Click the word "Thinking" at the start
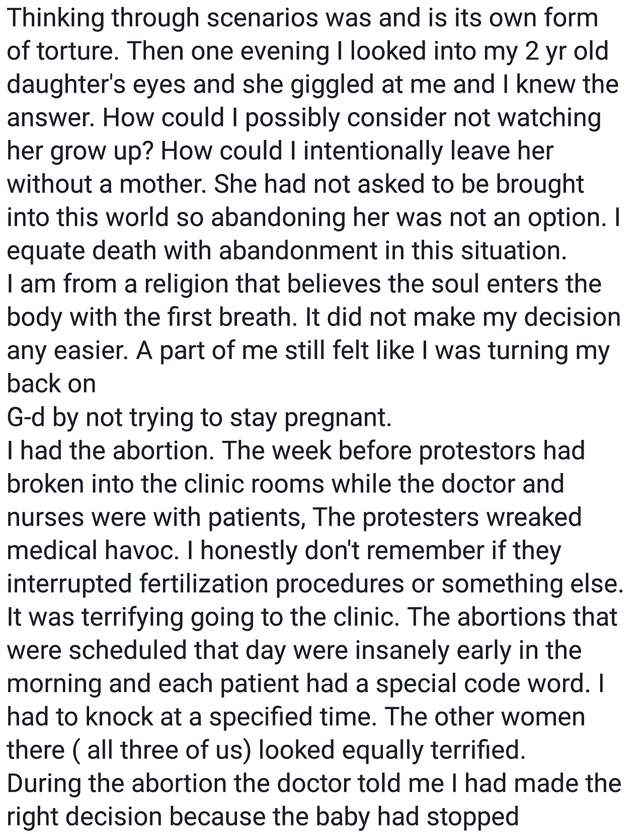Viewport: 644px width, 834px height. click(55, 19)
